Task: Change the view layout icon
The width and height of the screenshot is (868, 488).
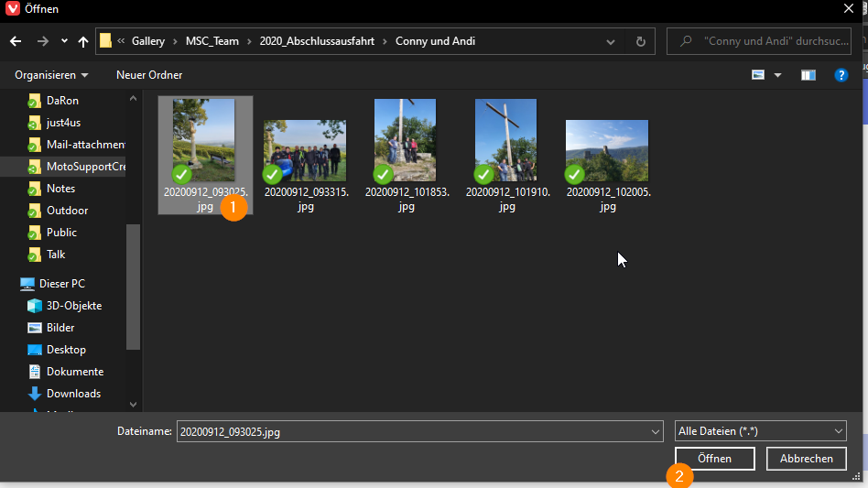Action: 758,75
